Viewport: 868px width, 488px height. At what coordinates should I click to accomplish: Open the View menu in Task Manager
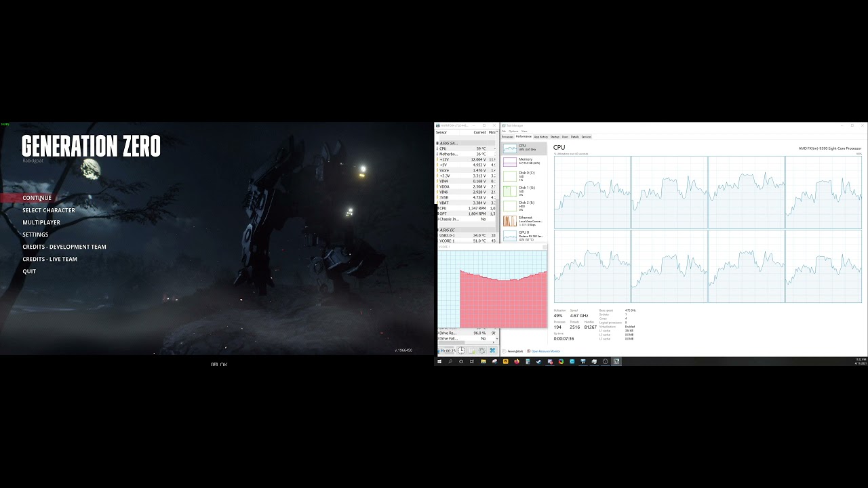(524, 131)
